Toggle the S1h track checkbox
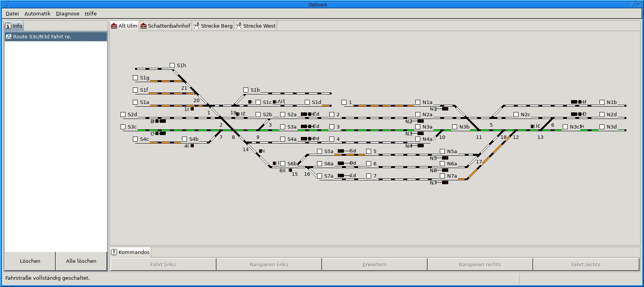 pyautogui.click(x=172, y=66)
